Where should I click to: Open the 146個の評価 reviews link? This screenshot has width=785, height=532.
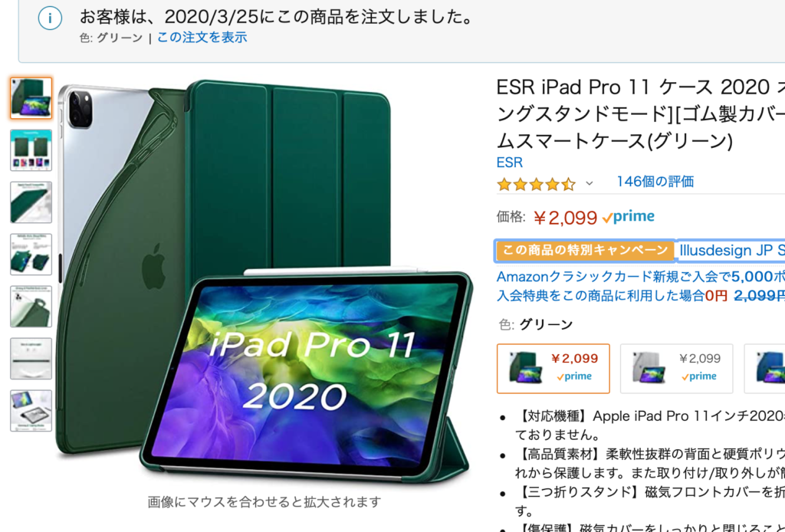coord(655,182)
